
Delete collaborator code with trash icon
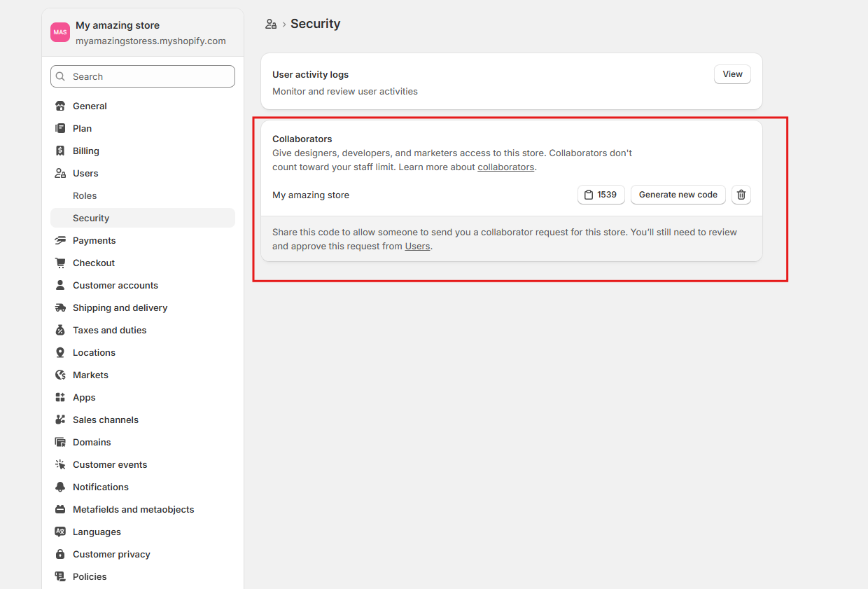point(741,195)
